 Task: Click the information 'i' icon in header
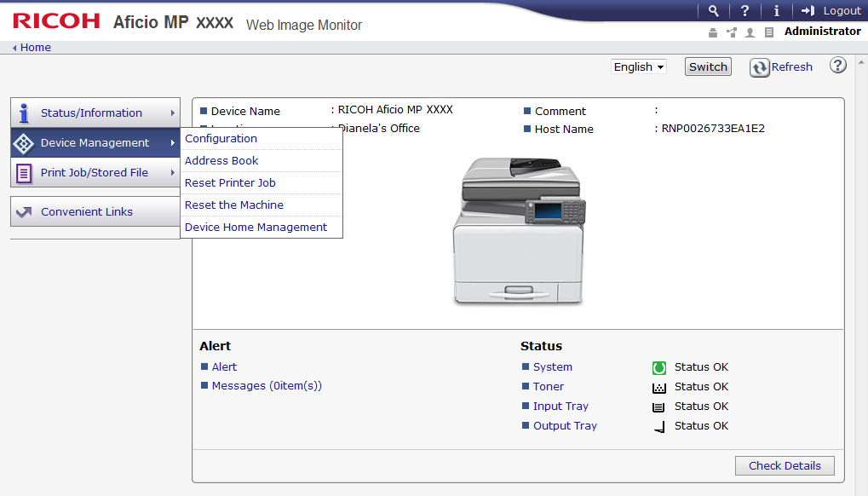click(776, 11)
